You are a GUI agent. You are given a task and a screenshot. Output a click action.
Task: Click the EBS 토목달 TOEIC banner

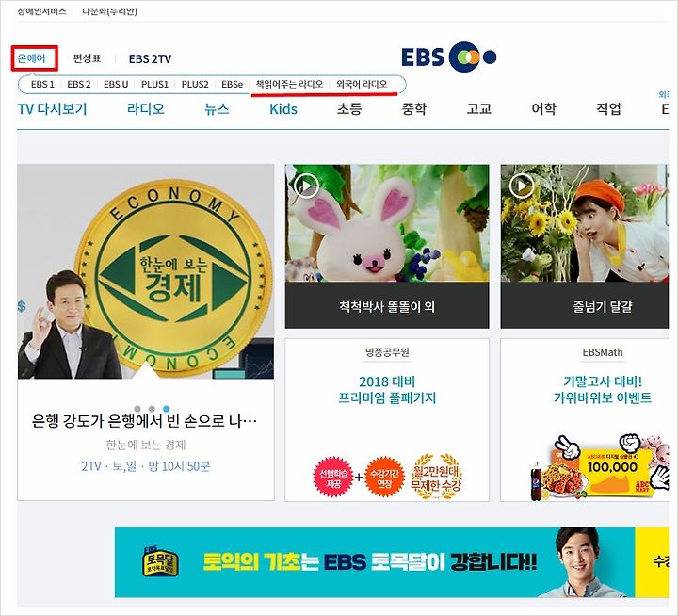(392, 562)
